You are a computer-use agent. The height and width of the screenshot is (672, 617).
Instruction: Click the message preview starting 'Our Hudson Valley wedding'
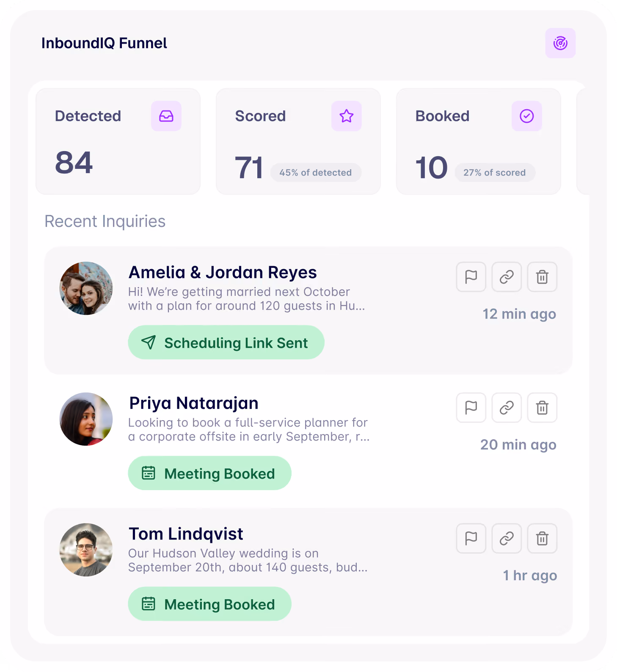pyautogui.click(x=248, y=560)
